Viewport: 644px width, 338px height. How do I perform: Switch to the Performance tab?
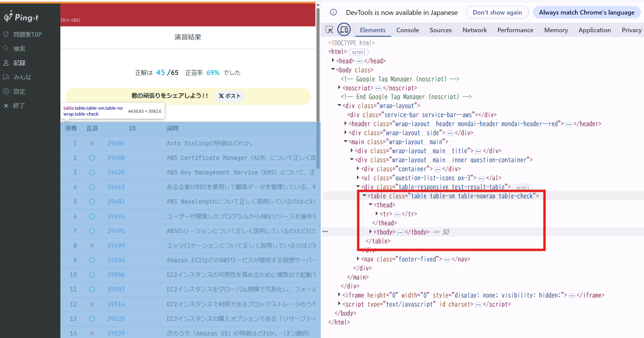(x=515, y=30)
